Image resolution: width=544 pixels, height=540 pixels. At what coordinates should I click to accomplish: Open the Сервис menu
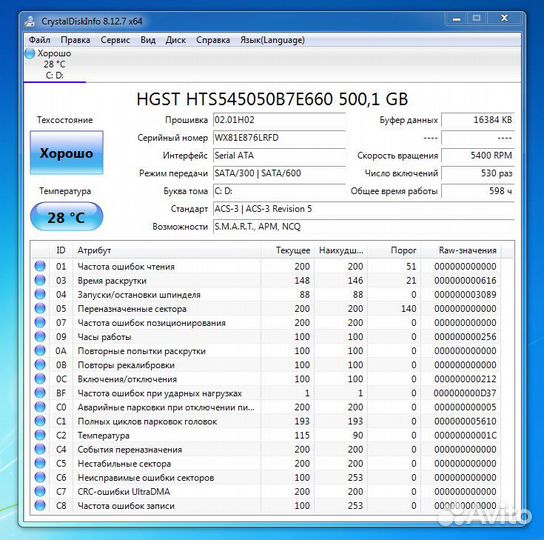115,40
